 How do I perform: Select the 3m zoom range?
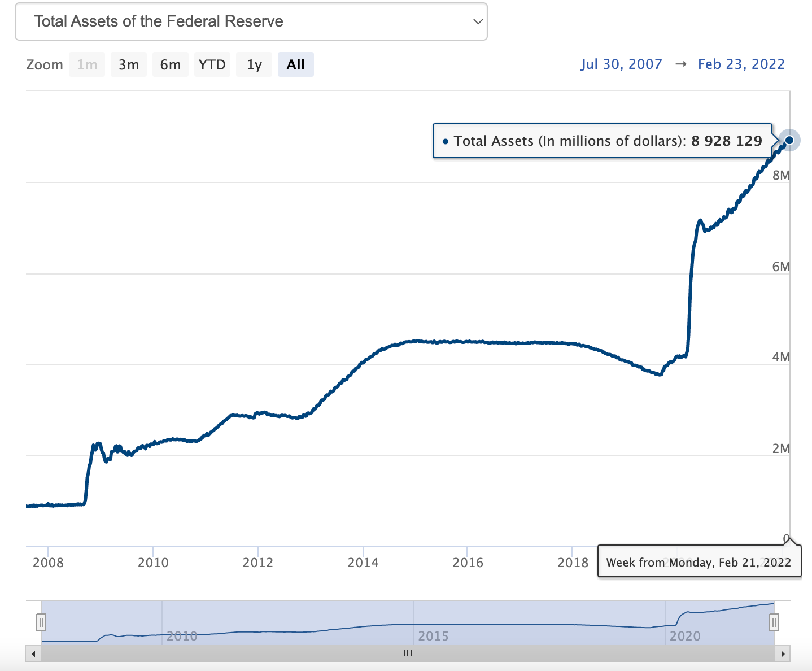tap(129, 64)
